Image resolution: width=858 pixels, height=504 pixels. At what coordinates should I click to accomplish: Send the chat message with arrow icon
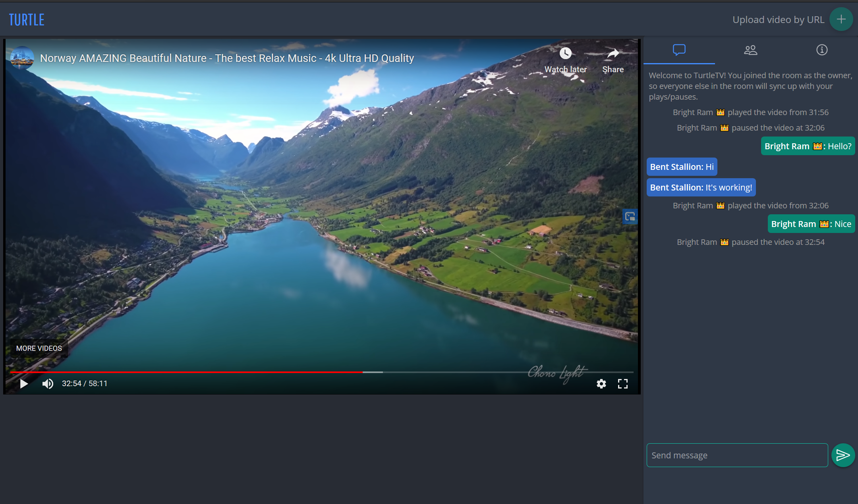[843, 455]
